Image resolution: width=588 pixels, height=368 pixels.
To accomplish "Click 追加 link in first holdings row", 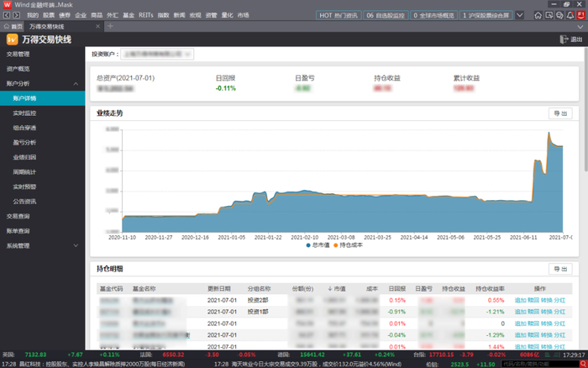I will point(521,300).
